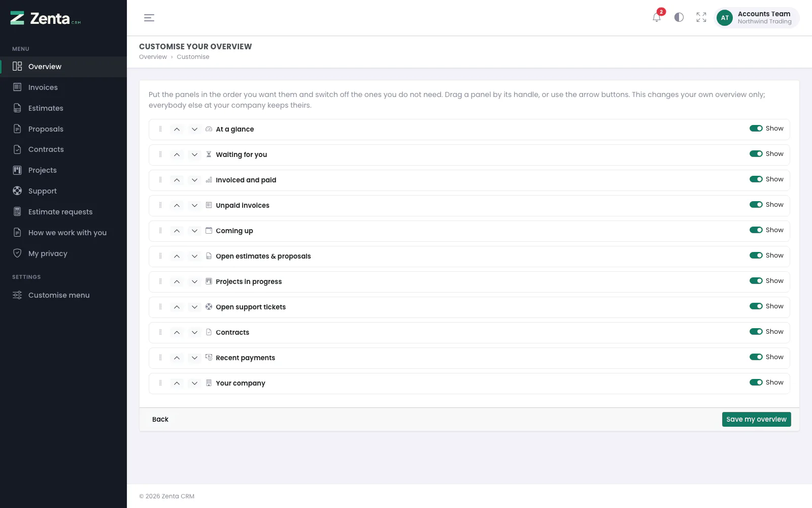Toggle Show for Your company

[x=756, y=383]
